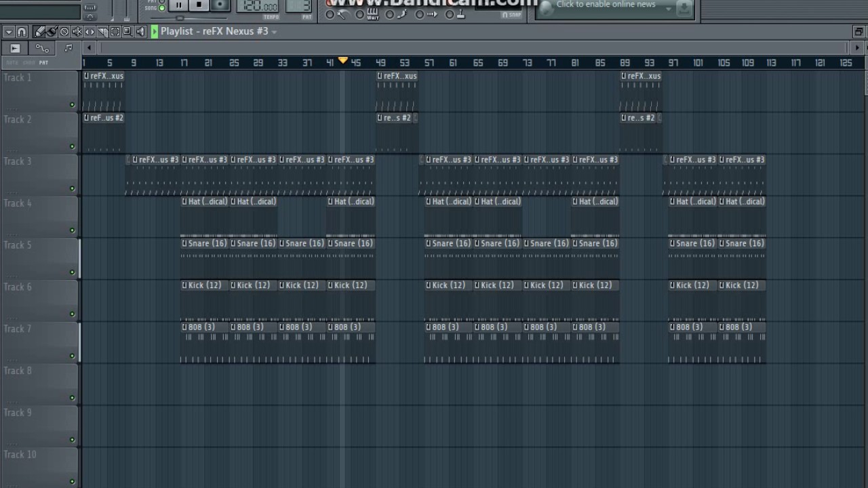The width and height of the screenshot is (868, 488).
Task: Toggle mute on Track 7
Action: coord(72,356)
